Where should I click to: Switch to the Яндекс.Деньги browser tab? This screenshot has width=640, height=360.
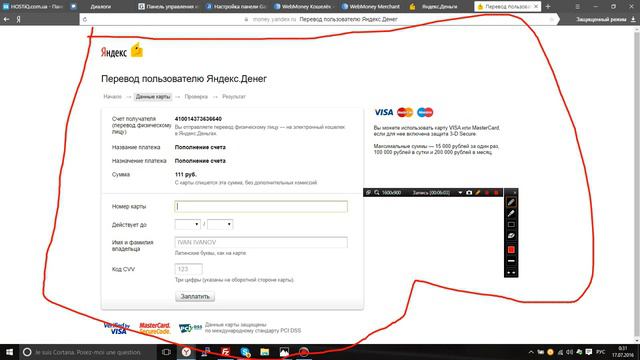click(x=440, y=7)
